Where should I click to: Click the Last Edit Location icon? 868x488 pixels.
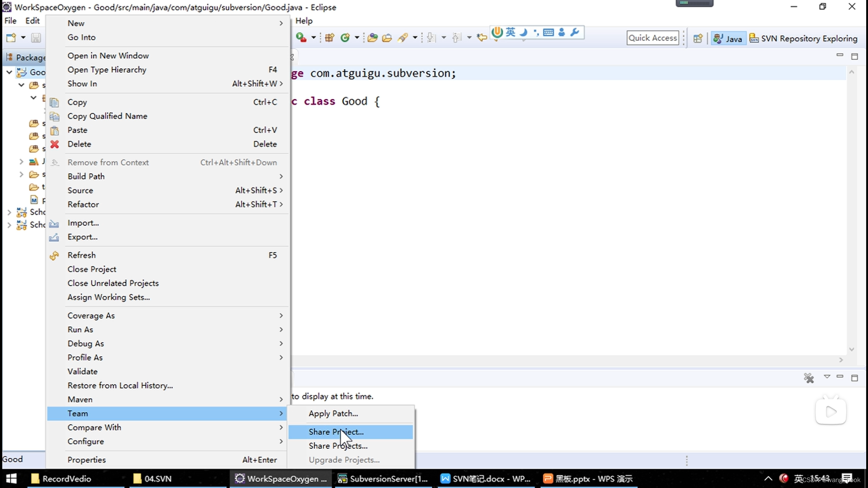pyautogui.click(x=482, y=38)
